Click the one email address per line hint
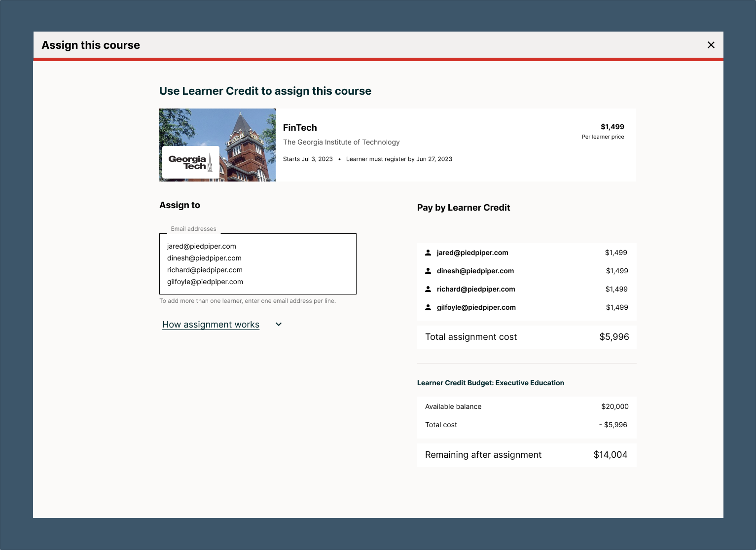 [248, 301]
